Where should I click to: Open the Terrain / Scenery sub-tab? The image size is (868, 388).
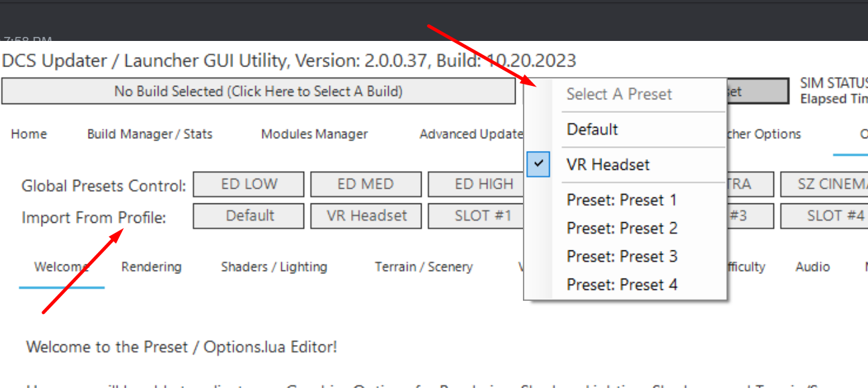pos(424,267)
